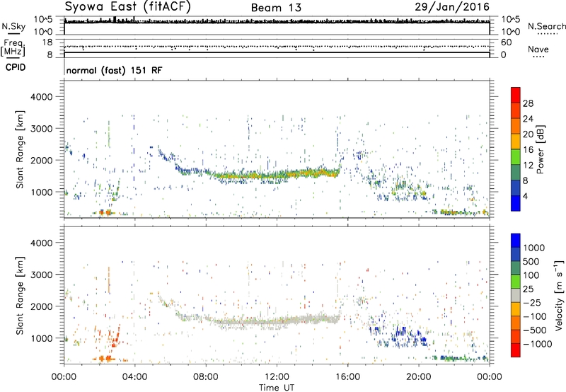566x392 pixels.
Task: Select the '3000' tick in the velocity panel
Action: coord(41,275)
